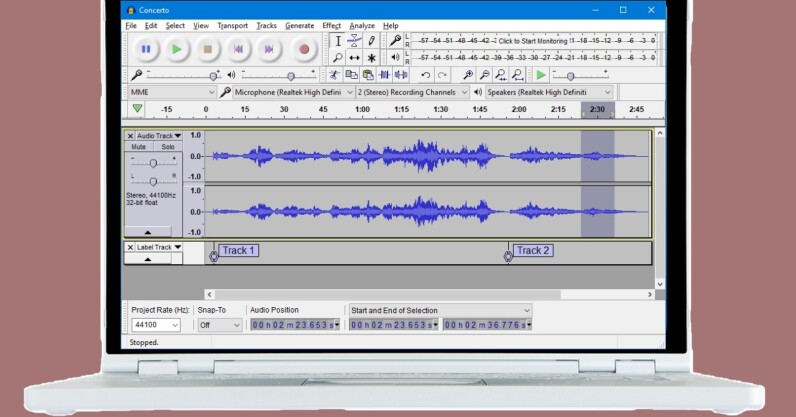Viewport: 796px width, 417px height.
Task: Click the audio track gain slider
Action: coord(152,162)
